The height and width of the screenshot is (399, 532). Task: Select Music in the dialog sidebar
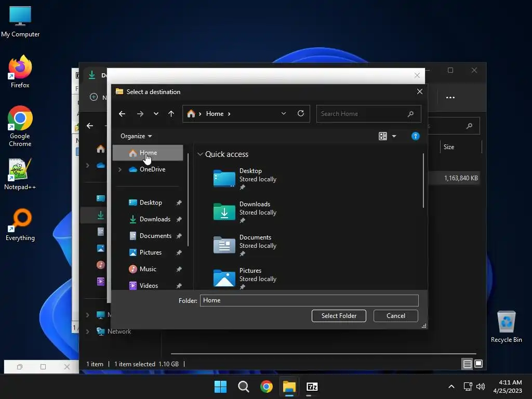click(x=142, y=269)
